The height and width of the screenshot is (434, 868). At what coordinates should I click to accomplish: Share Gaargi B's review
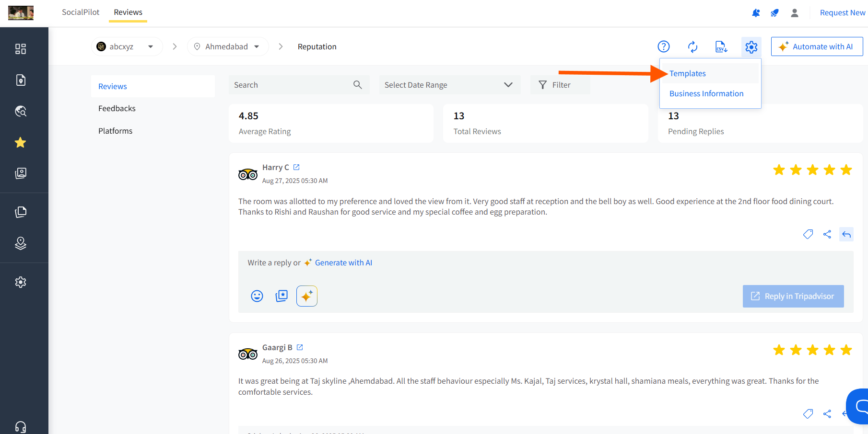827,414
